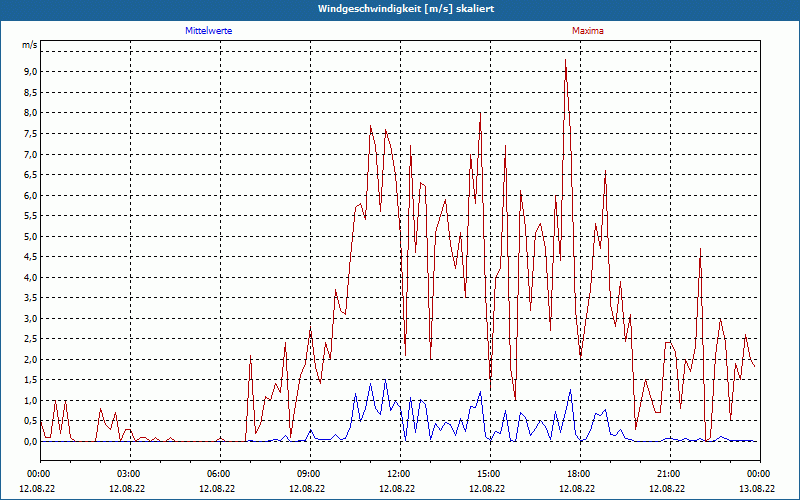Click the y-axis value '8,0'
Viewport: 800px width, 500px height.
click(31, 113)
